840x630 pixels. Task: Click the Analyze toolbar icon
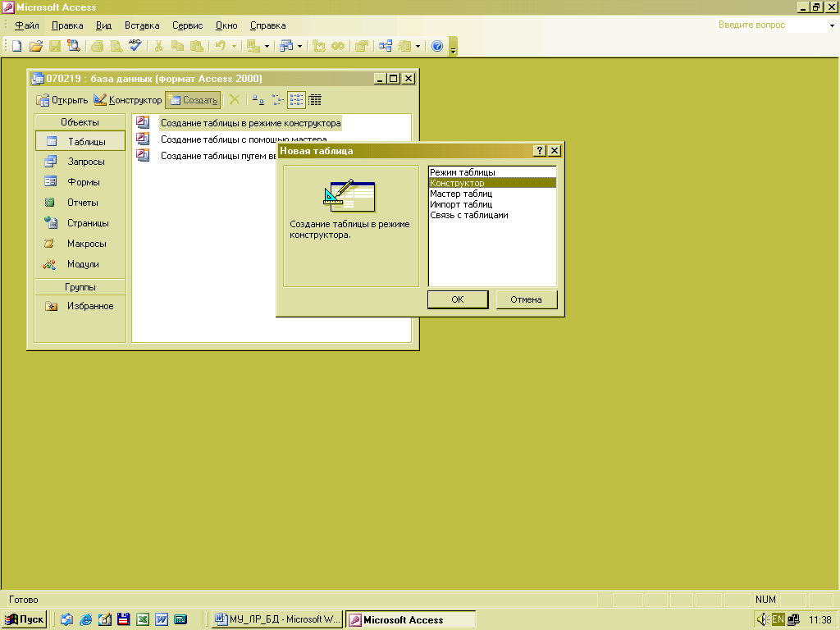coord(286,46)
